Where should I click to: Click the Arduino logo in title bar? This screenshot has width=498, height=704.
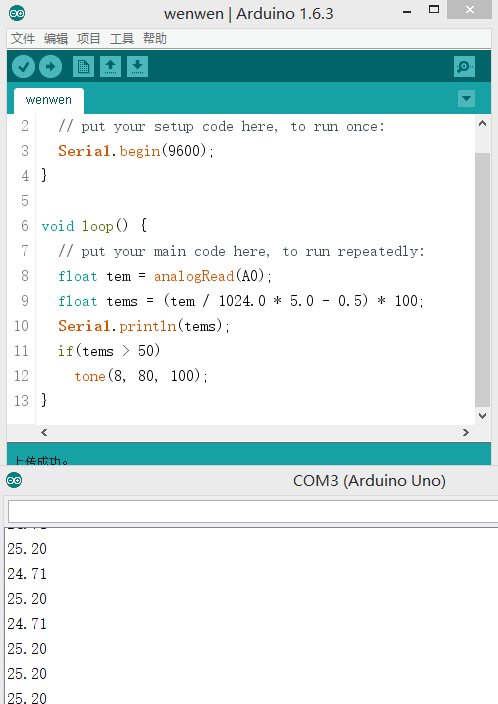(x=17, y=13)
